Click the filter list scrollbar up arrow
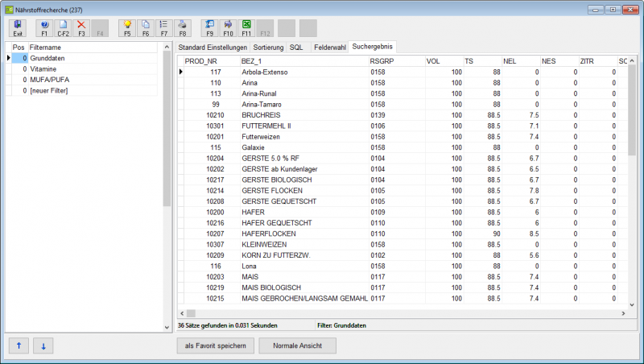This screenshot has width=644, height=364. pos(167,47)
